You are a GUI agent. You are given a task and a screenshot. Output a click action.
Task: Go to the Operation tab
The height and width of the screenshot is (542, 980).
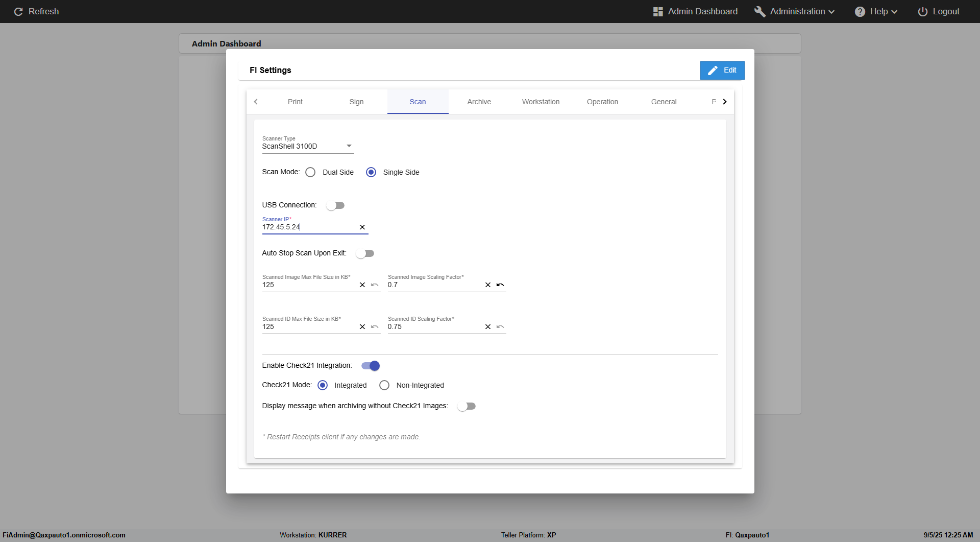(602, 102)
